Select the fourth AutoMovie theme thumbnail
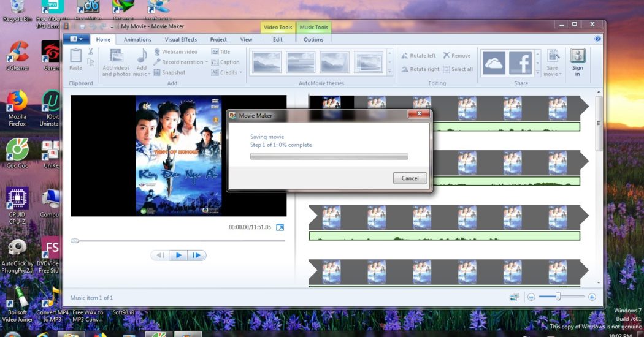 369,62
